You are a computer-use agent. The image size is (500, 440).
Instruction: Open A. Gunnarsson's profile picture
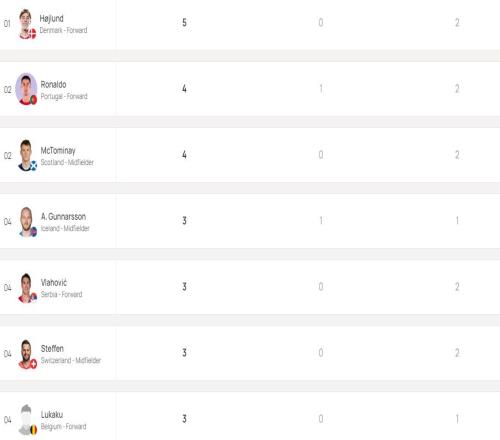pos(27,222)
